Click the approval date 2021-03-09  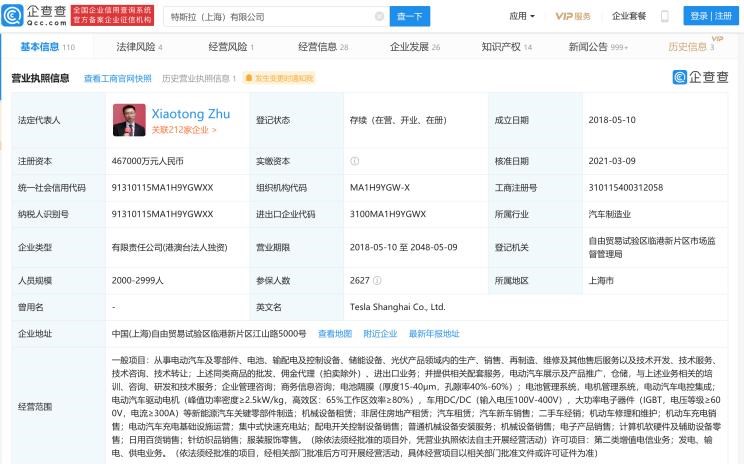[x=612, y=161]
